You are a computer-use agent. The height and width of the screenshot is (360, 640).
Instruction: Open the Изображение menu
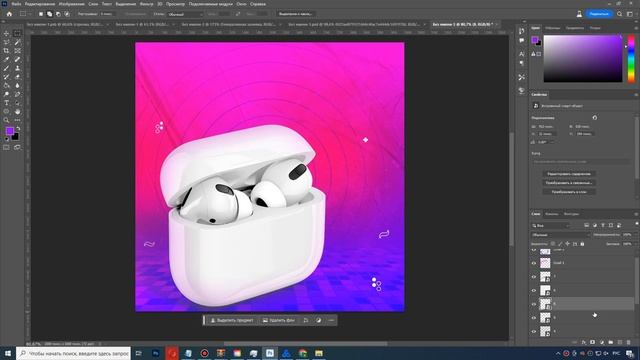pos(71,4)
